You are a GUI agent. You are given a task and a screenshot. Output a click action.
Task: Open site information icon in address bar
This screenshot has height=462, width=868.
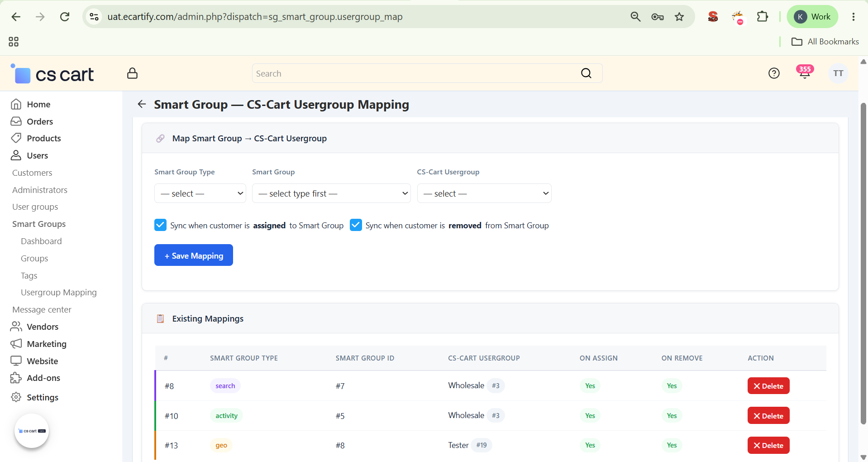click(94, 17)
